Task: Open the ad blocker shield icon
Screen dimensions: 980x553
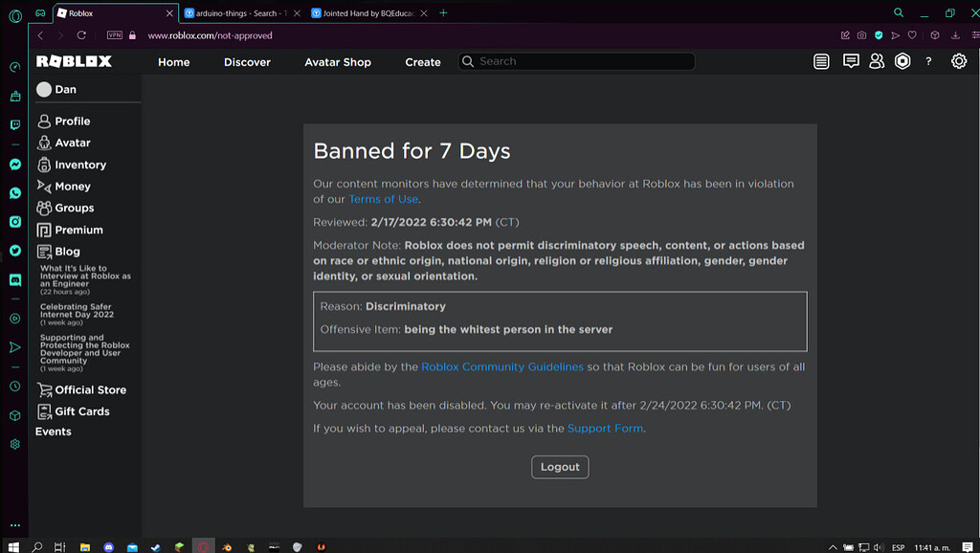Action: [879, 35]
